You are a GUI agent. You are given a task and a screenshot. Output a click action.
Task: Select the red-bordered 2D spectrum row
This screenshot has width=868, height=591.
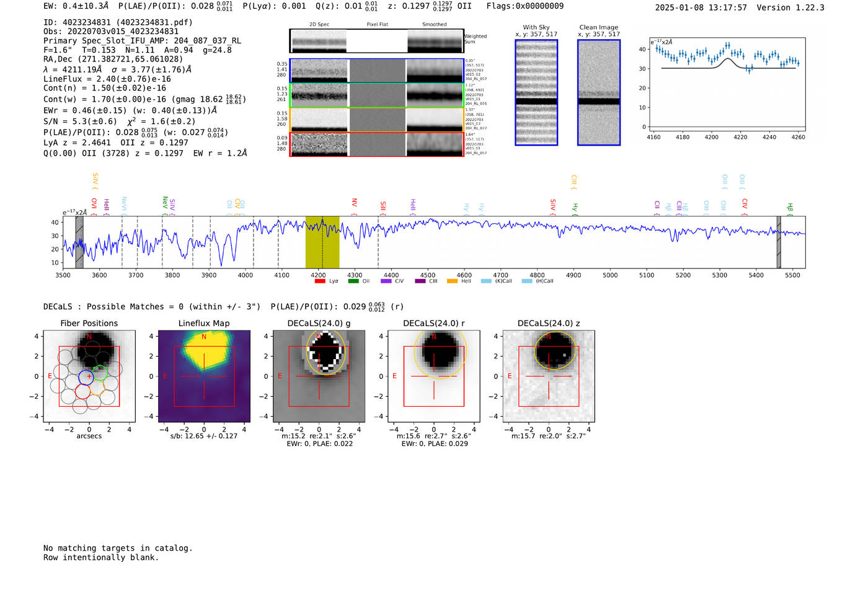(x=377, y=144)
